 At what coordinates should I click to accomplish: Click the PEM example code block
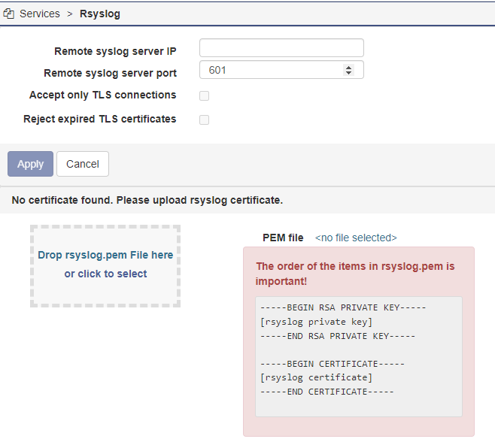click(358, 356)
